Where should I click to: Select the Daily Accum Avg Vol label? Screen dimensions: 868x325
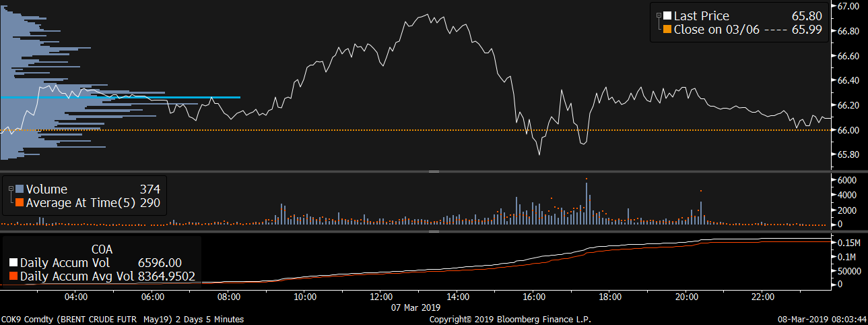pos(77,276)
